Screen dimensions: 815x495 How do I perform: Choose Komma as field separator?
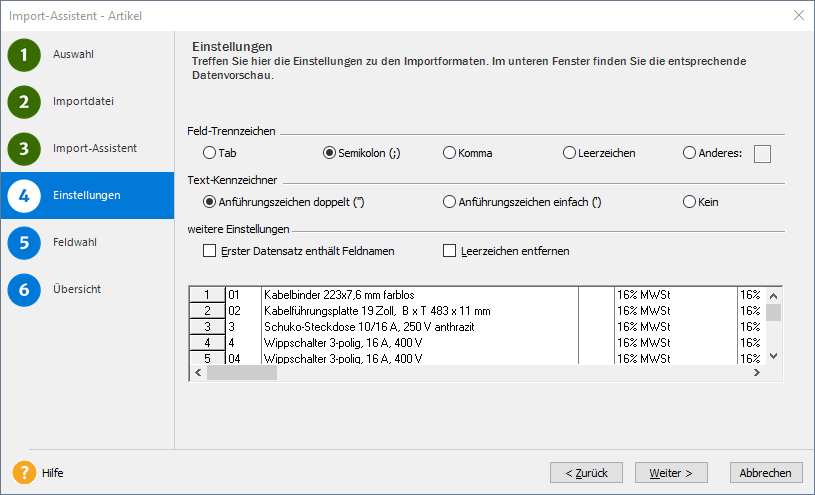pos(450,153)
